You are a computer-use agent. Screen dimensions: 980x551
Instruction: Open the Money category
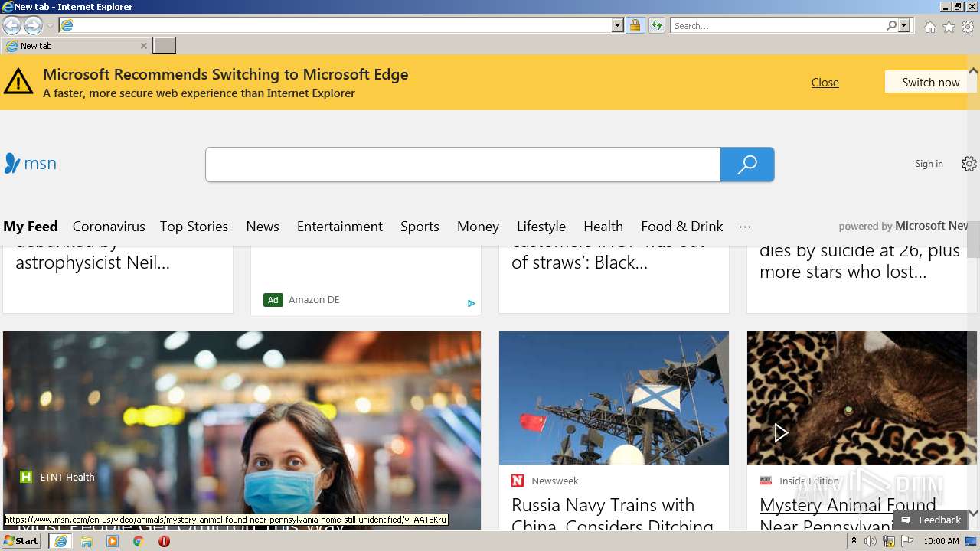478,227
